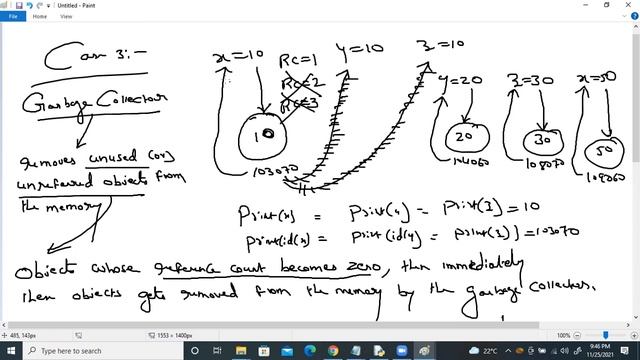Click right arrow of horizontal scrollbar
The width and height of the screenshot is (640, 360).
(x=628, y=325)
